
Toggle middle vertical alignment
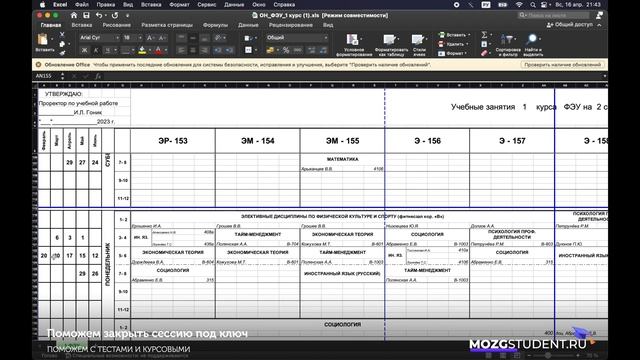point(193,38)
